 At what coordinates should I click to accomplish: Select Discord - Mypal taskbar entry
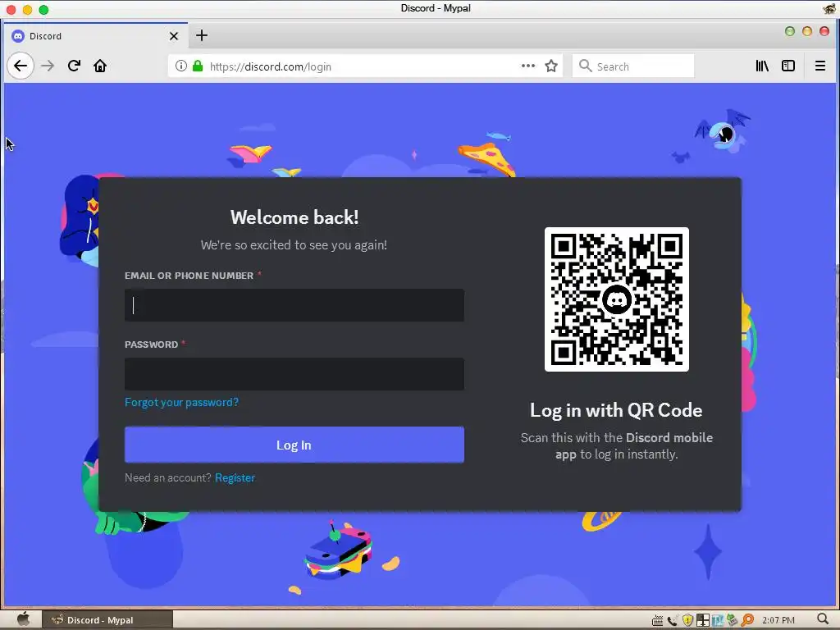click(107, 620)
